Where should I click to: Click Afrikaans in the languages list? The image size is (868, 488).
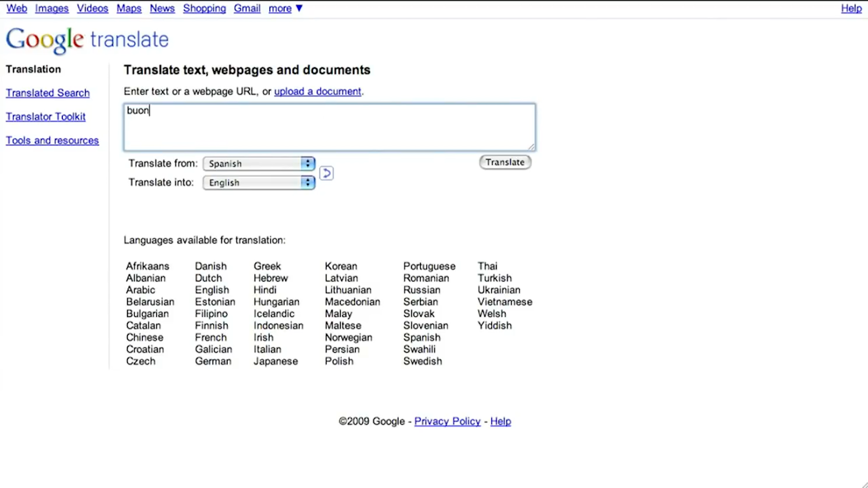coord(147,266)
